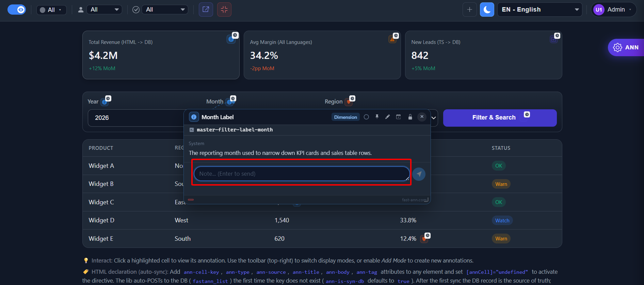Click the person icon beside user filter
Viewport: 644px width, 285px height.
[x=81, y=10]
